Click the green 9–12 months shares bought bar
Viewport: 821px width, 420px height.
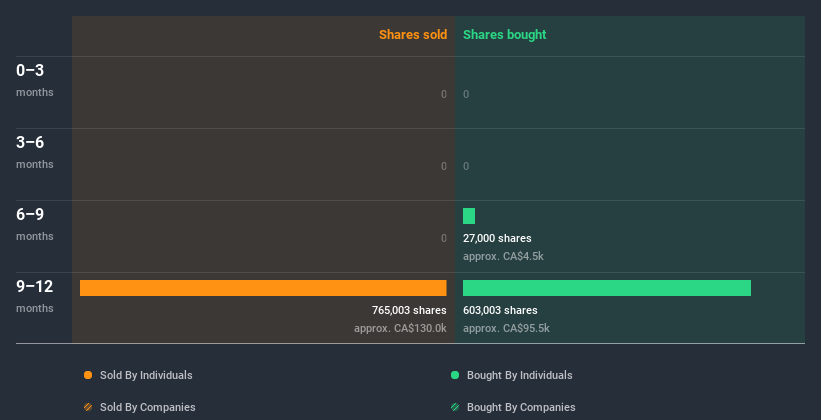coord(607,288)
